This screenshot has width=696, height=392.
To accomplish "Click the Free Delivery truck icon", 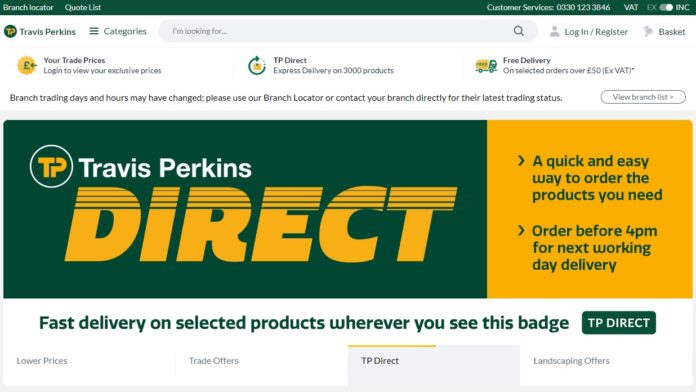I will (x=486, y=66).
